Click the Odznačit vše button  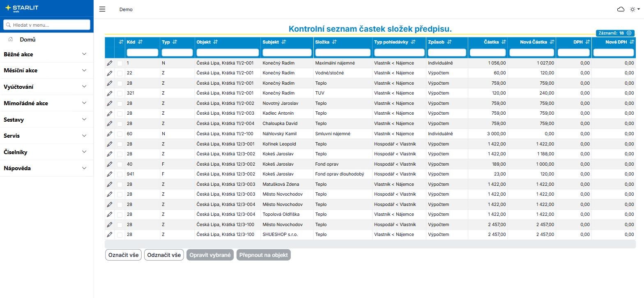[164, 255]
